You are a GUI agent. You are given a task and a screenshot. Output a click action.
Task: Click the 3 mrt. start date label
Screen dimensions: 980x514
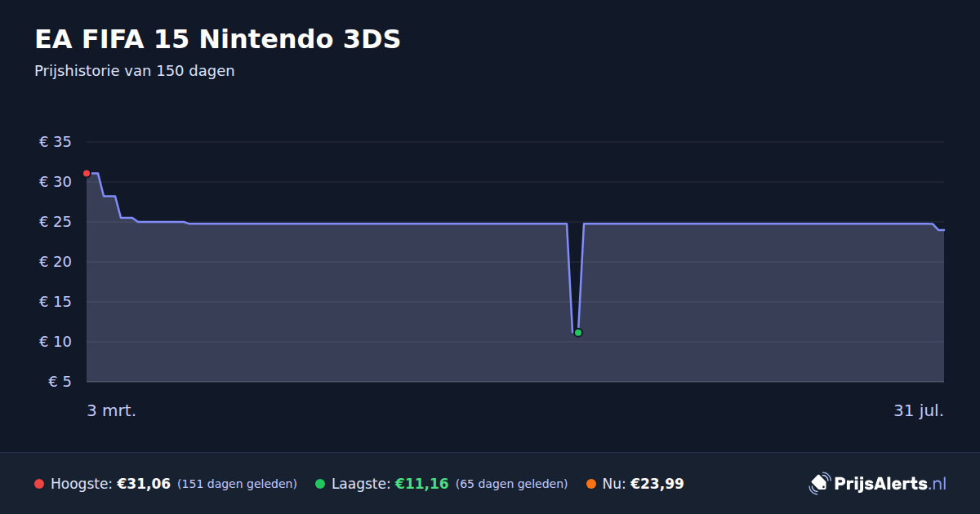112,411
